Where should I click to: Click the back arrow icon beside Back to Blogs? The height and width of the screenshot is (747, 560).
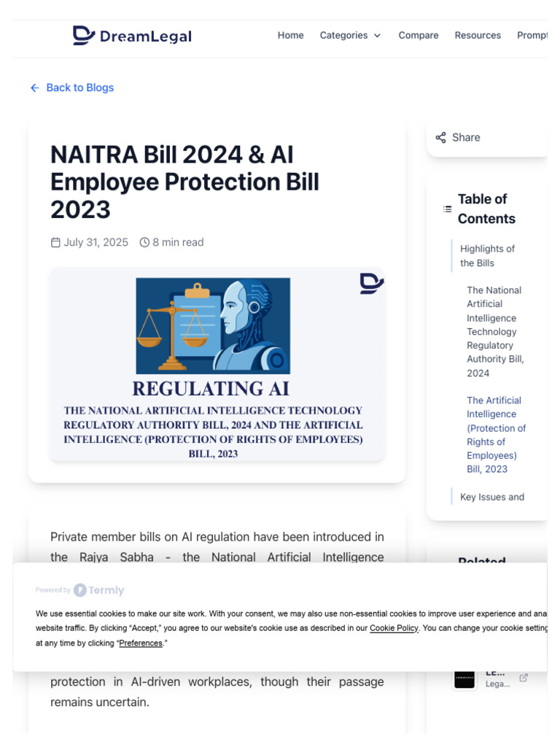click(x=35, y=88)
